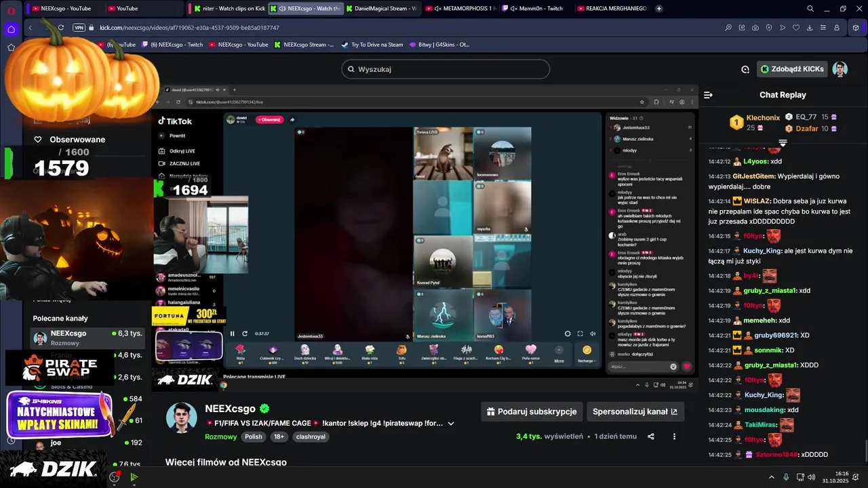Open video player settings gear
868x488 pixels.
point(568,333)
